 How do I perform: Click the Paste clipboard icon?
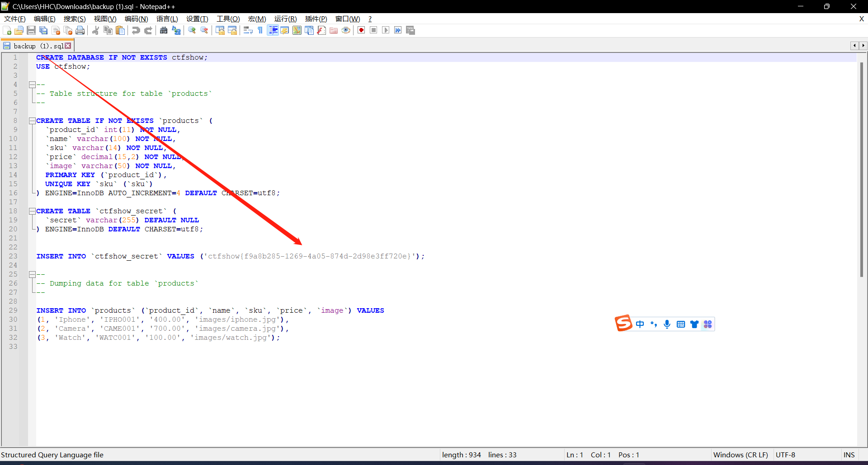[120, 30]
